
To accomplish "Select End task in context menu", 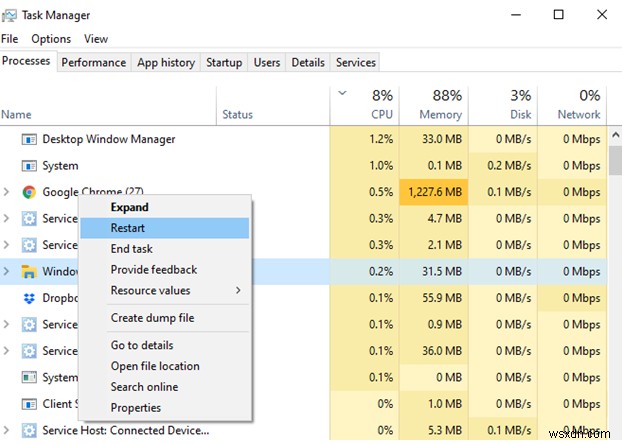I will [131, 249].
